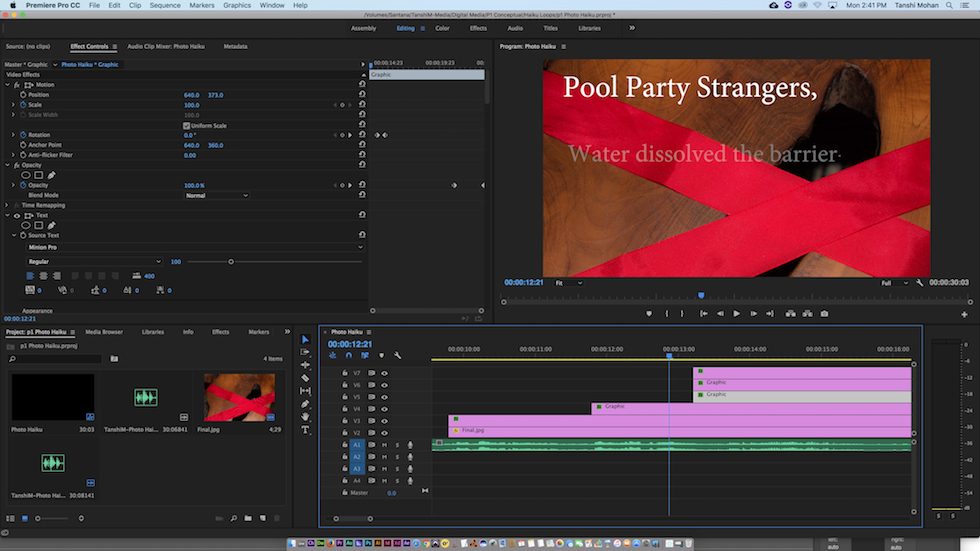Open button editor plus in Program monitor
The width and height of the screenshot is (980, 551).
pos(964,314)
